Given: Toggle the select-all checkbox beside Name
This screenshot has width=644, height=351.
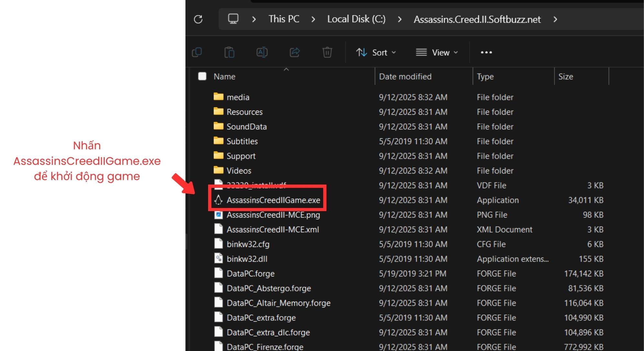Looking at the screenshot, I should point(202,76).
